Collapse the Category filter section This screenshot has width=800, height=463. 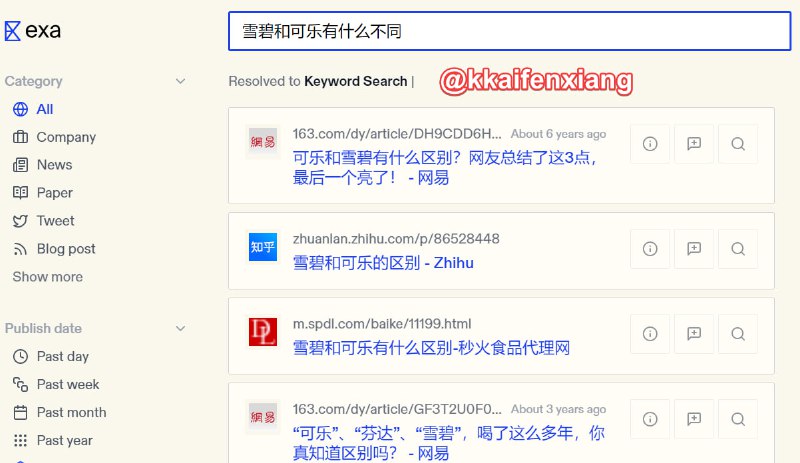pyautogui.click(x=180, y=81)
